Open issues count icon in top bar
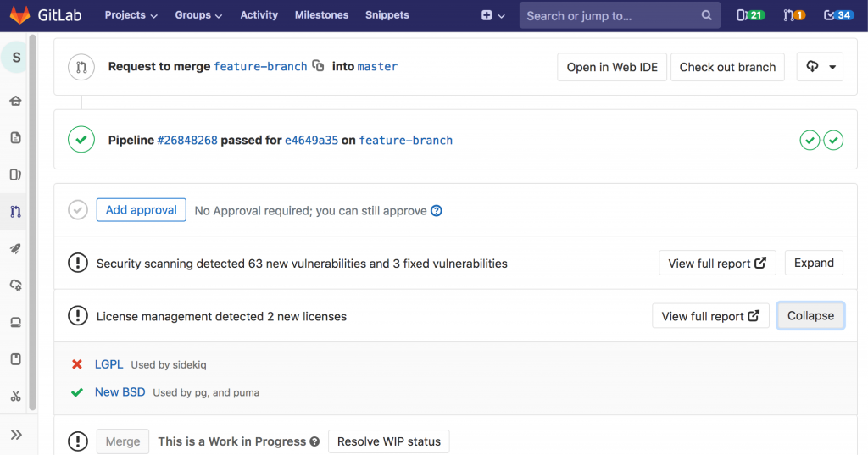The width and height of the screenshot is (868, 455). [748, 15]
